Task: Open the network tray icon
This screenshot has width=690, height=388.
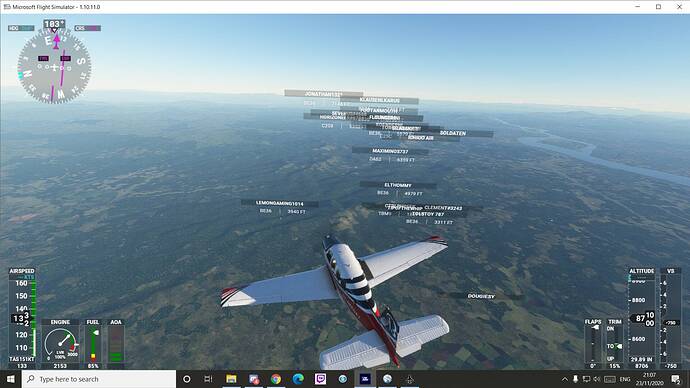Action: (x=586, y=379)
